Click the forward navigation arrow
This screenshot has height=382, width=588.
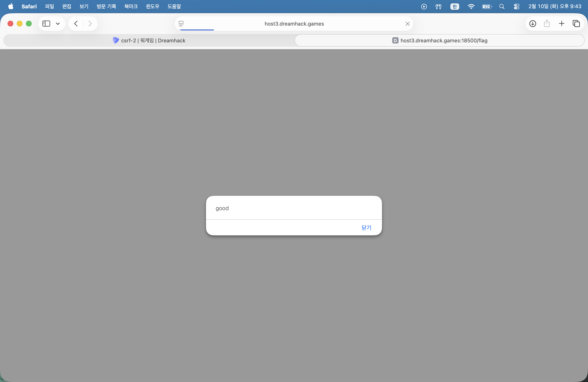(x=90, y=24)
